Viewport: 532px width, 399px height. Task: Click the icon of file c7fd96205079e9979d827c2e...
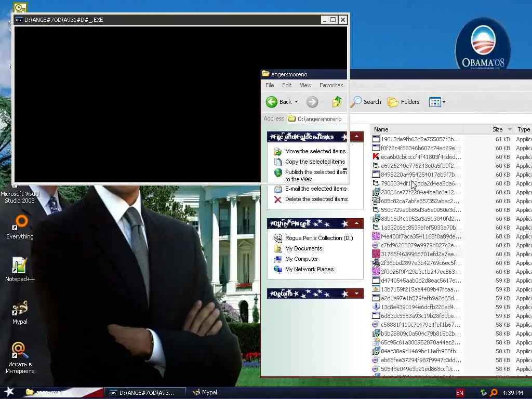point(376,245)
